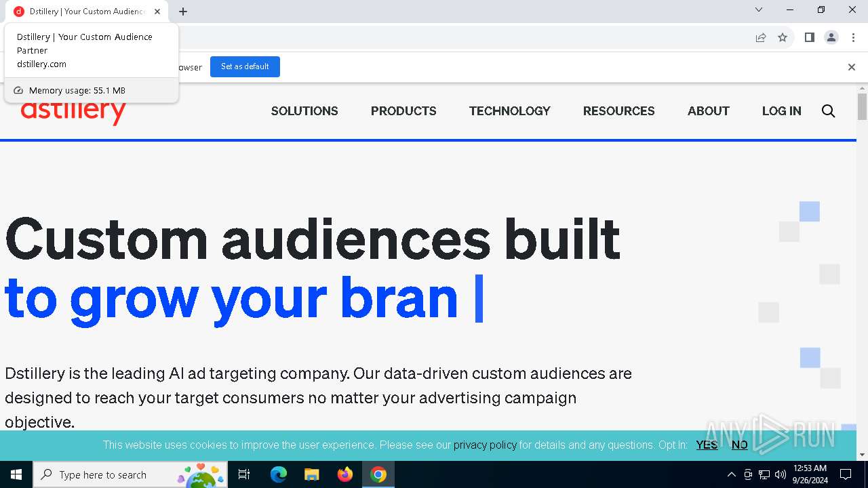The height and width of the screenshot is (488, 868).
Task: Click the site search magnifier icon
Action: click(x=828, y=111)
